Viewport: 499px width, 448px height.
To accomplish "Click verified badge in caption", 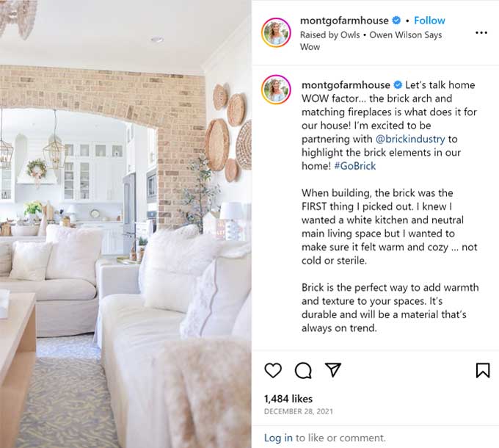I will (398, 84).
